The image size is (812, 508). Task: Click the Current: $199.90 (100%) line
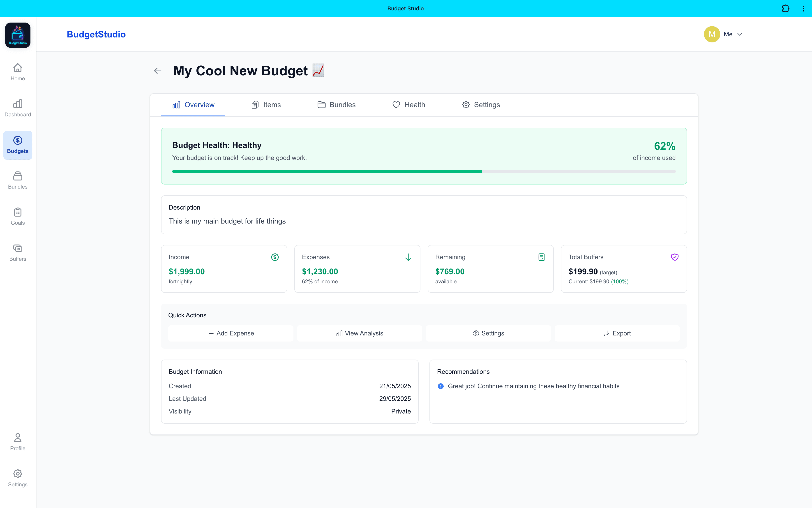click(x=599, y=282)
